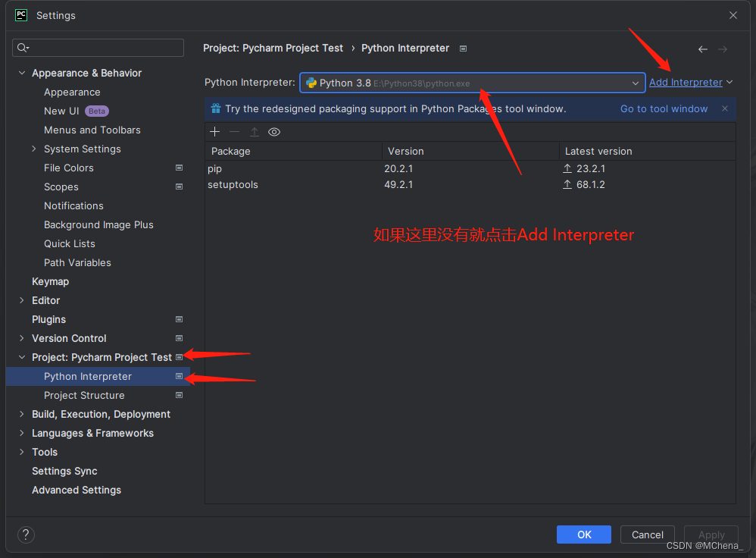
Task: Click the install package plus icon
Action: (215, 132)
